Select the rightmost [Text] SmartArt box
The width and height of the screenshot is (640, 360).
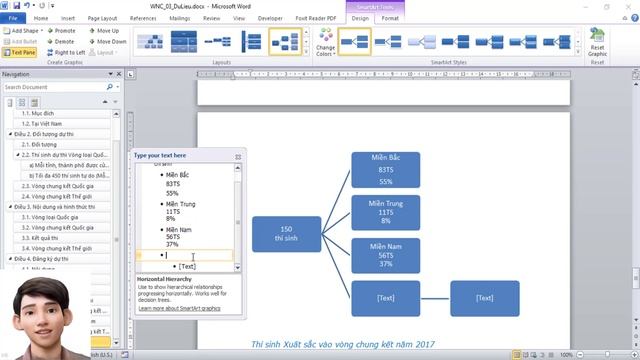(x=484, y=298)
